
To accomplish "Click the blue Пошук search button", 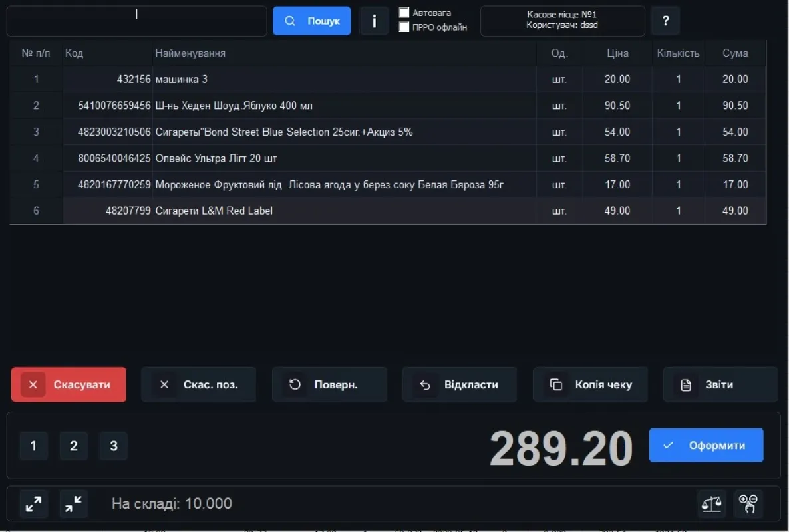I will tap(311, 21).
